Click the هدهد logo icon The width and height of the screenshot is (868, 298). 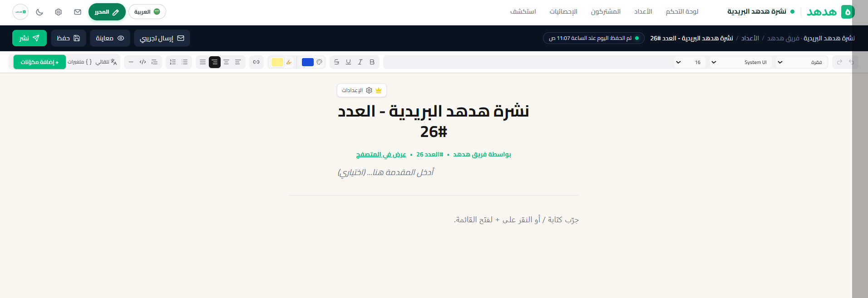pos(848,12)
